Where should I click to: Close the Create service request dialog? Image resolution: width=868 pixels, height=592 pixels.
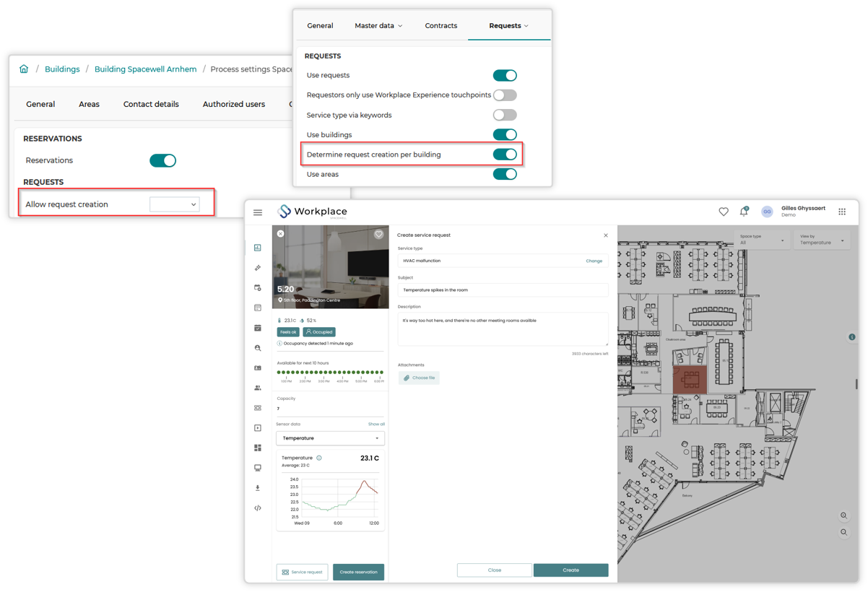[x=606, y=235]
